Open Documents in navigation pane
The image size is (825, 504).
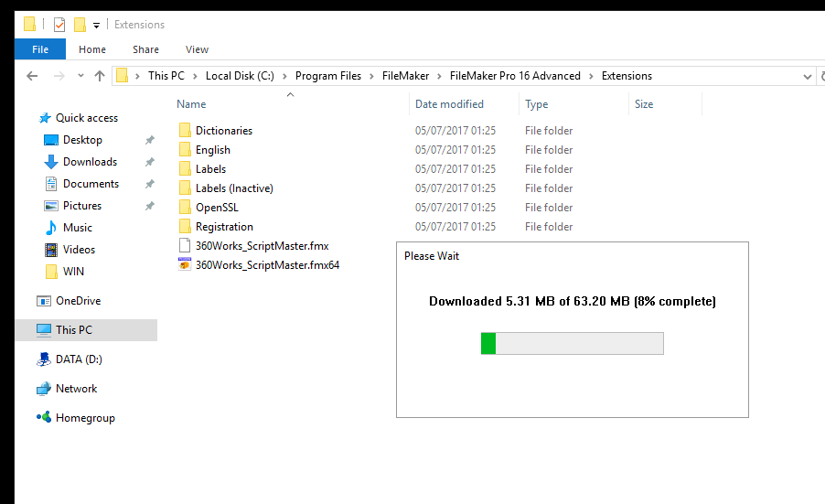coord(91,184)
